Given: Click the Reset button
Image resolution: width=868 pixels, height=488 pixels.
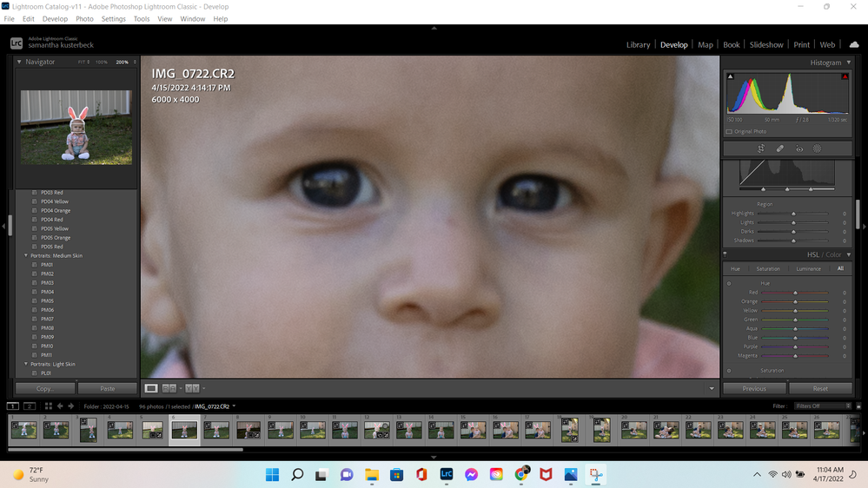Looking at the screenshot, I should pyautogui.click(x=820, y=388).
